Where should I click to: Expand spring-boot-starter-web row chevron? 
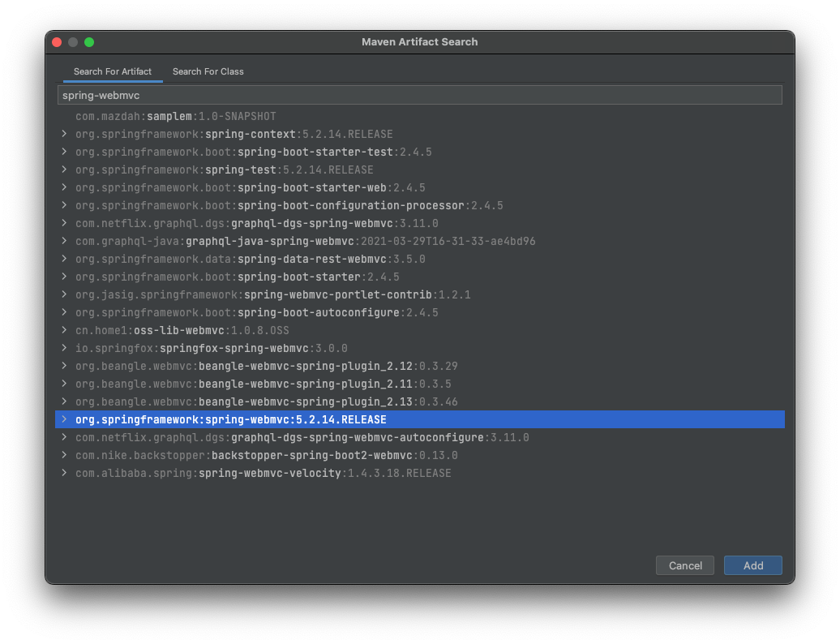coord(64,187)
